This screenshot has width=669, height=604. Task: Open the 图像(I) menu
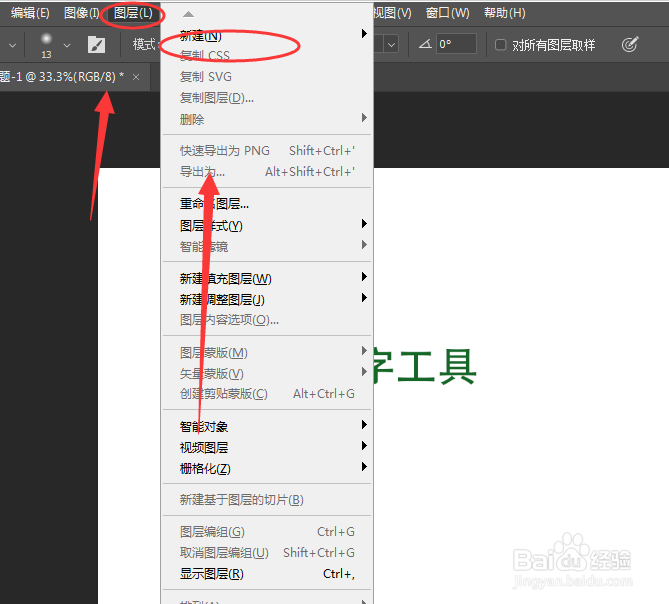coord(81,13)
